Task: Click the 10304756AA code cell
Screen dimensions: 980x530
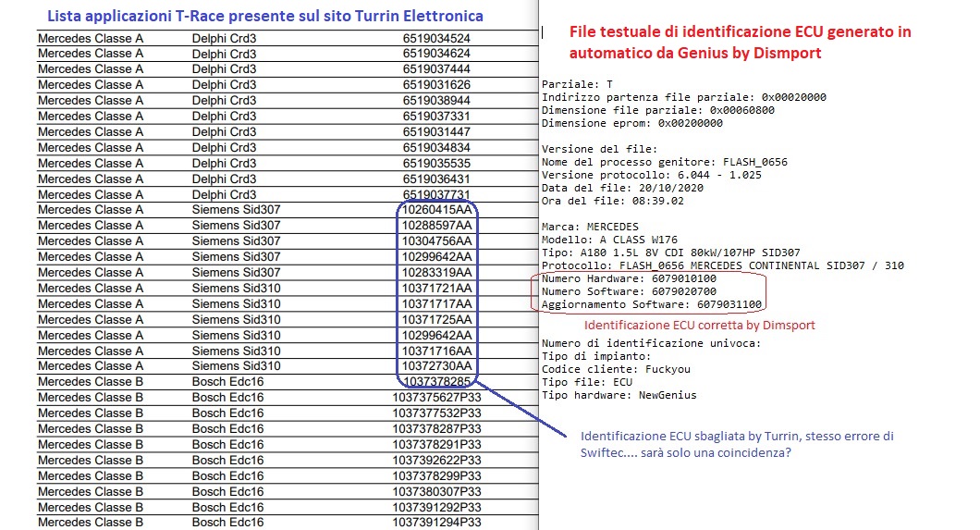Action: coord(436,241)
